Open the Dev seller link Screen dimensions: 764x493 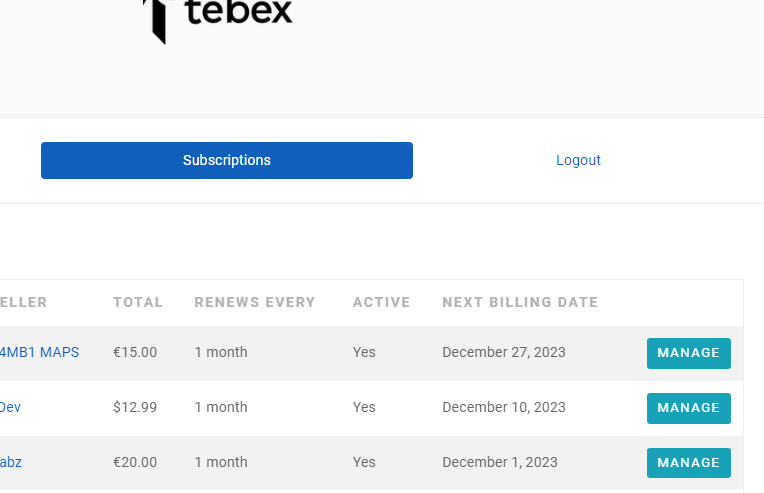(10, 407)
